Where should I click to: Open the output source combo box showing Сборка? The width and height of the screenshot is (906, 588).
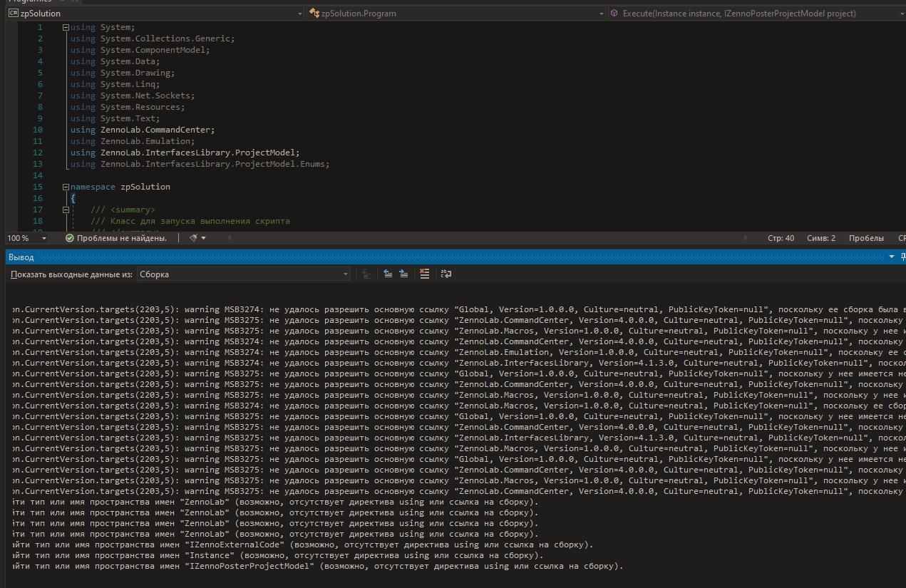click(243, 274)
